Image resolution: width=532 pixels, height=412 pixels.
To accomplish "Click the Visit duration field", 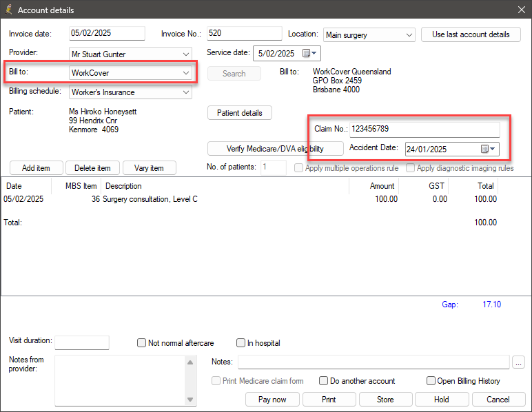I will (82, 342).
